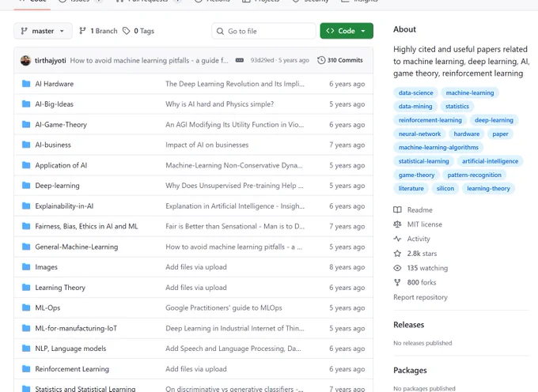538x392 pixels.
Task: Click the clock icon beside 310 Commits
Action: [321, 60]
